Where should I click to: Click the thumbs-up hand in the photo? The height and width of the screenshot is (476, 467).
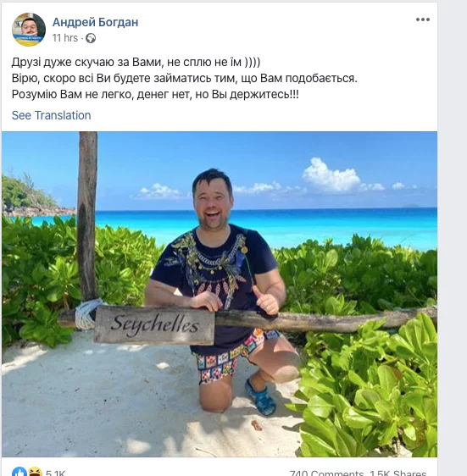(265, 301)
